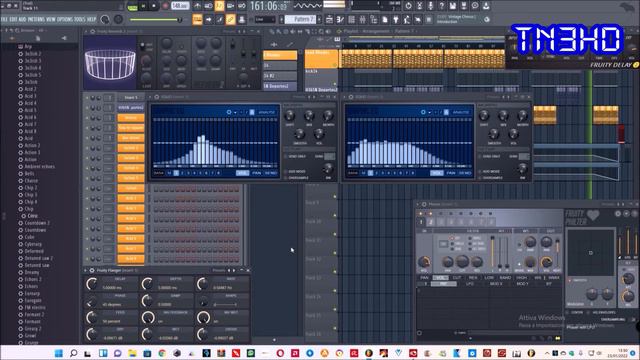Click the save project floppy disk icon
The width and height of the screenshot is (640, 360).
coord(453,6)
